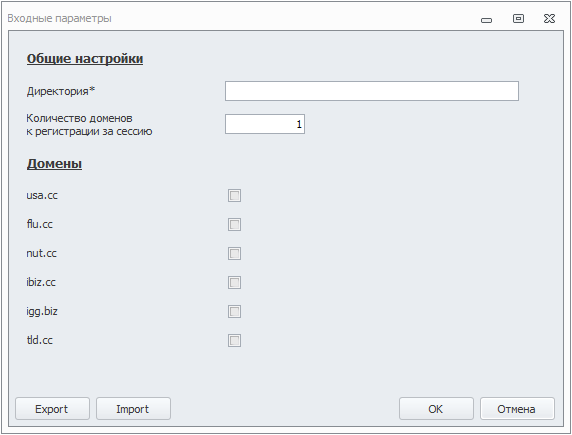Enable the usa.cc domain checkbox
Viewport: 572px width, 435px height.
coord(234,196)
